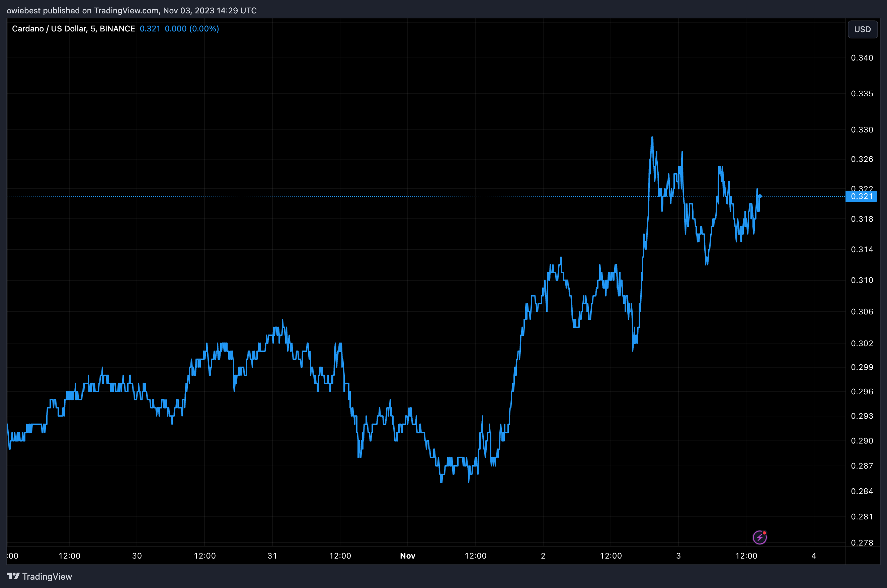The width and height of the screenshot is (887, 588).
Task: Click the 3 date label on time axis
Action: [x=678, y=556]
